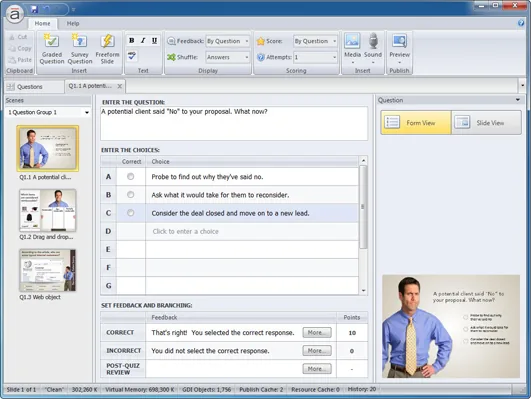This screenshot has height=399, width=531.
Task: Toggle italic text formatting
Action: coord(143,41)
